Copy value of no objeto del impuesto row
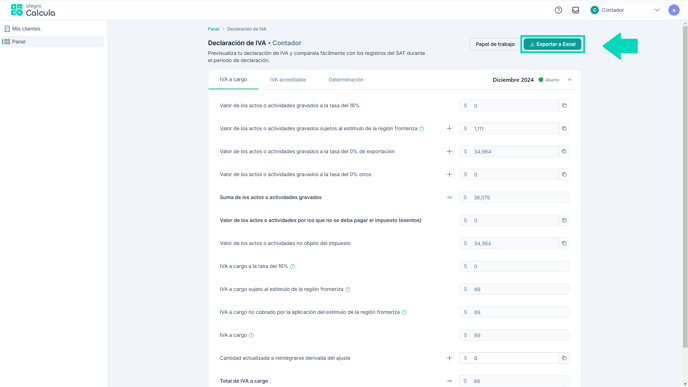Screen dimensions: 688x387 click(564, 243)
